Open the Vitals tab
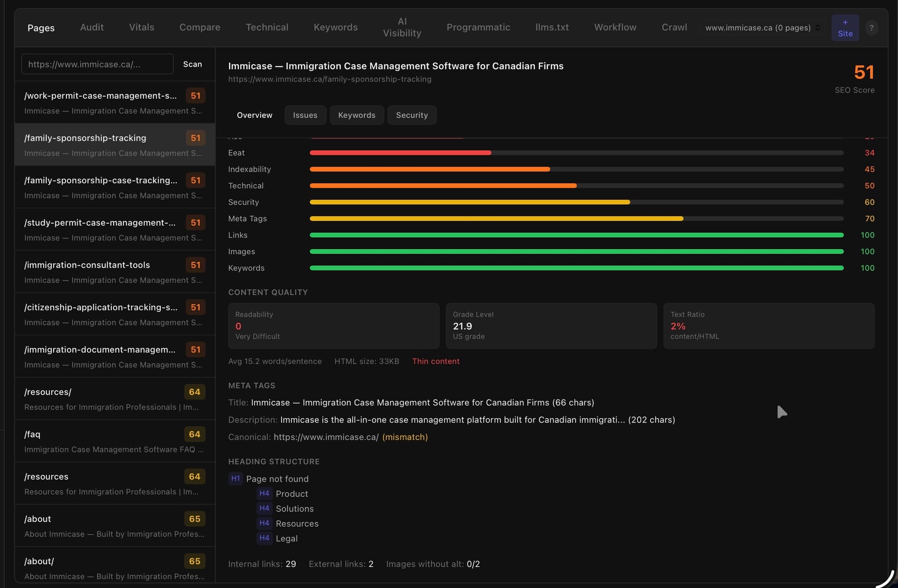 (142, 27)
